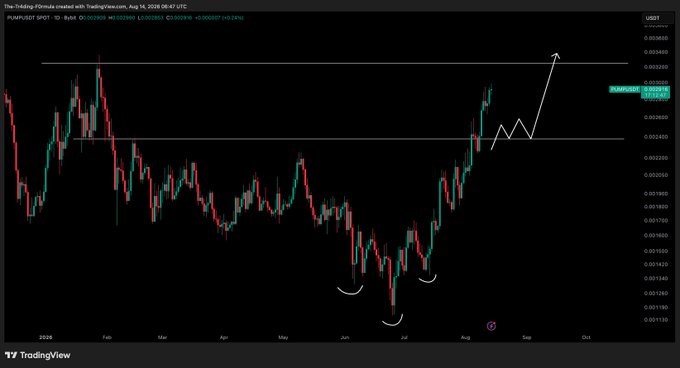
Task: Click the 0.003400 price scale label
Action: click(656, 52)
